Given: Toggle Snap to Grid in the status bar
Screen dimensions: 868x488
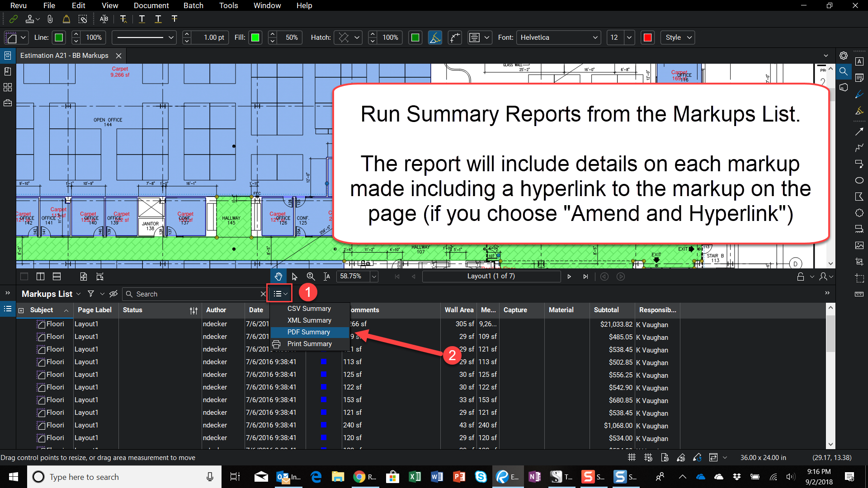Looking at the screenshot, I should (648, 457).
